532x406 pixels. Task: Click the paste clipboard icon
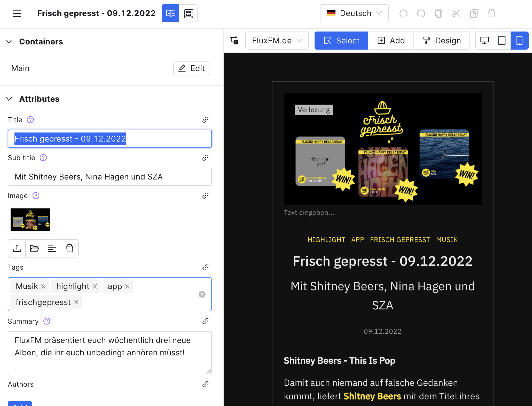click(474, 13)
